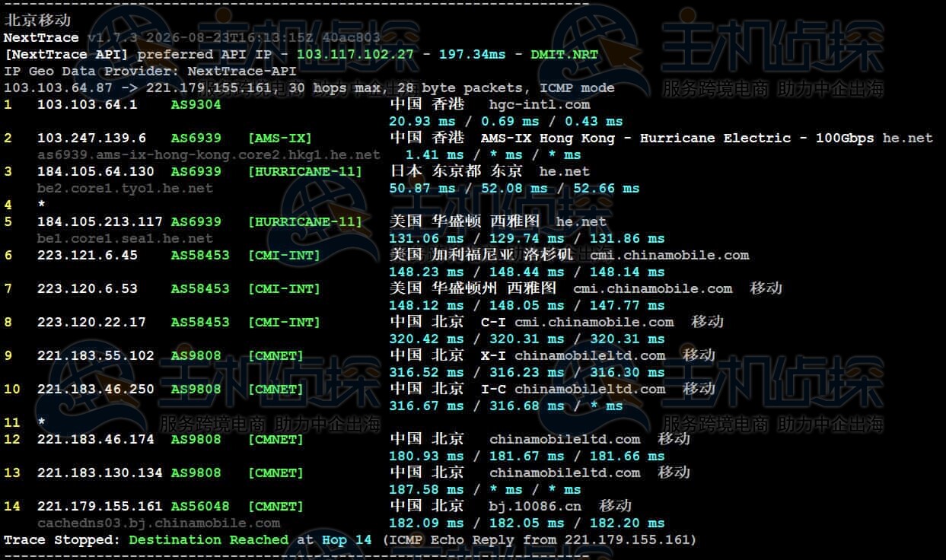This screenshot has width=946, height=560.
Task: Click the hgc-intl.com domain text
Action: (540, 104)
